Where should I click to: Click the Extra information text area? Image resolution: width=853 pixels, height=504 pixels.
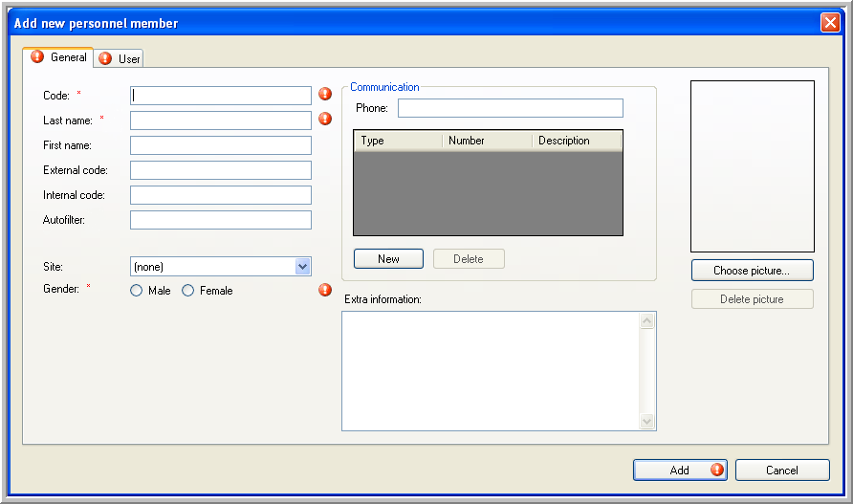click(491, 370)
